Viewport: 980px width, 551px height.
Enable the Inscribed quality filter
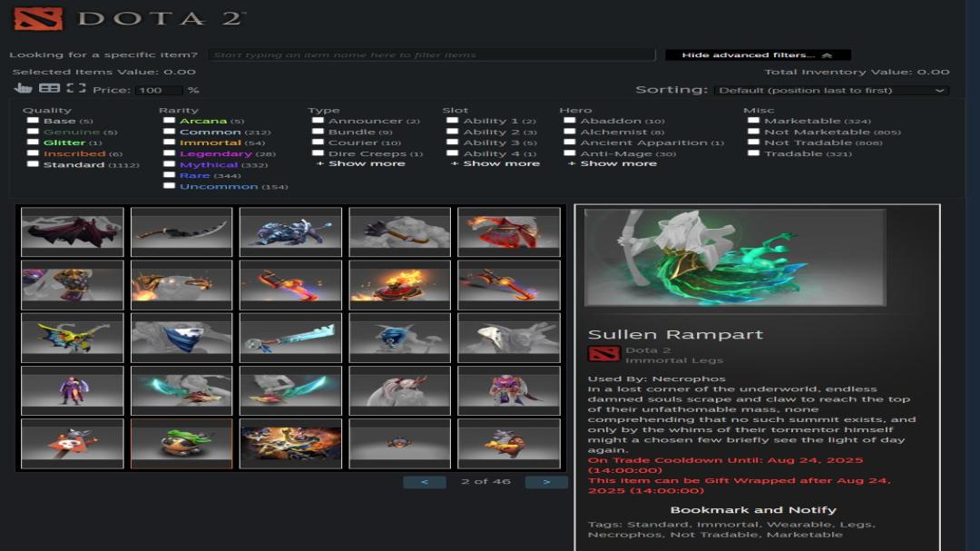tap(34, 153)
